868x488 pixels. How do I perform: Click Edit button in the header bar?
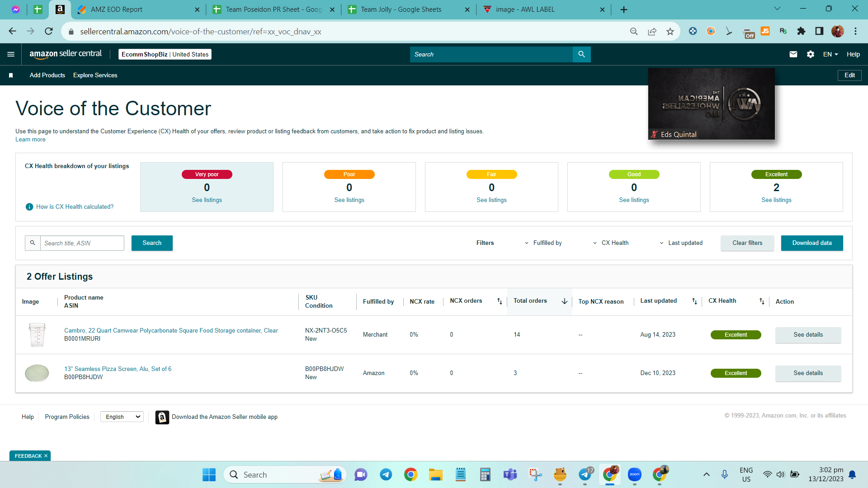(849, 75)
